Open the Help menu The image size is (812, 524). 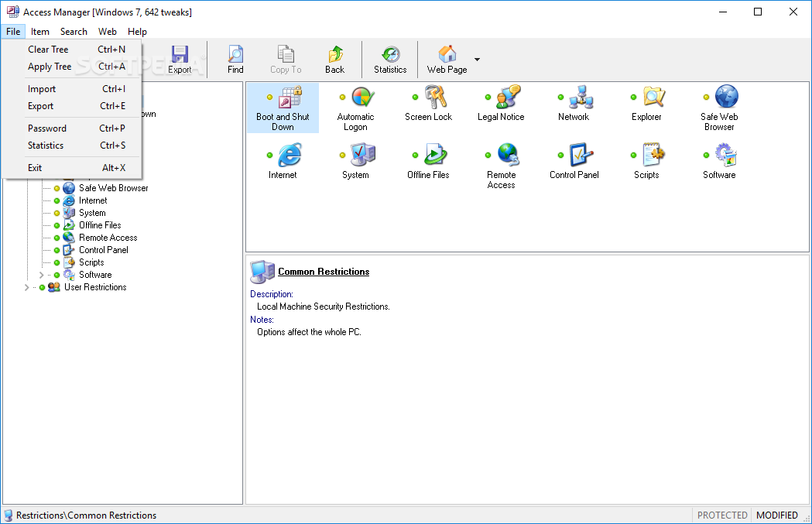(x=137, y=32)
